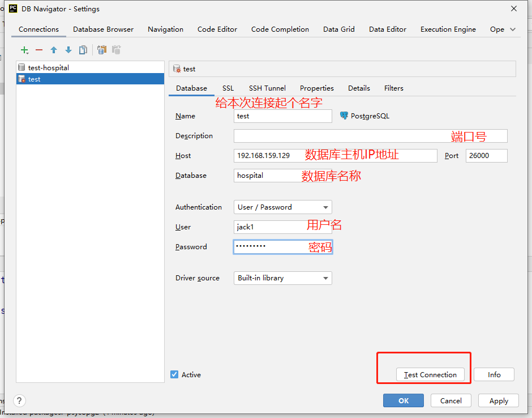
Task: Click the PostgreSQL elephant icon
Action: [344, 116]
